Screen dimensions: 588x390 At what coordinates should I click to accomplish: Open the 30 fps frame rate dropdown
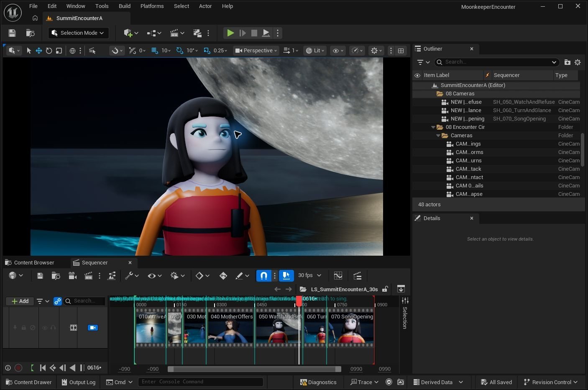tap(309, 275)
